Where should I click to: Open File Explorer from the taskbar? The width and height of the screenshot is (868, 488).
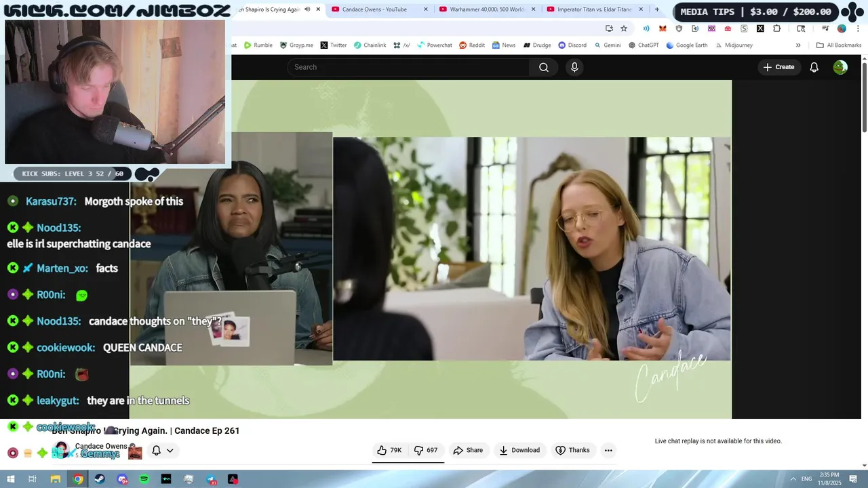pos(56,479)
